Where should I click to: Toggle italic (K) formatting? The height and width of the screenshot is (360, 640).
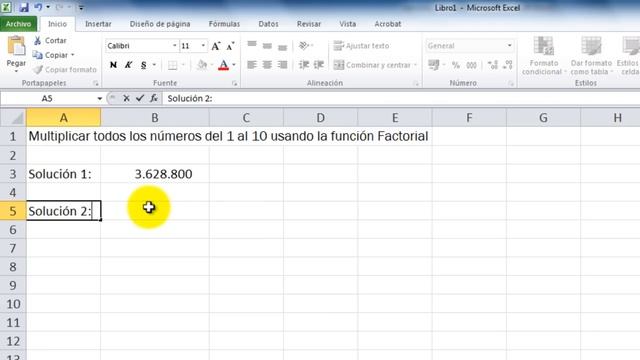pos(129,65)
